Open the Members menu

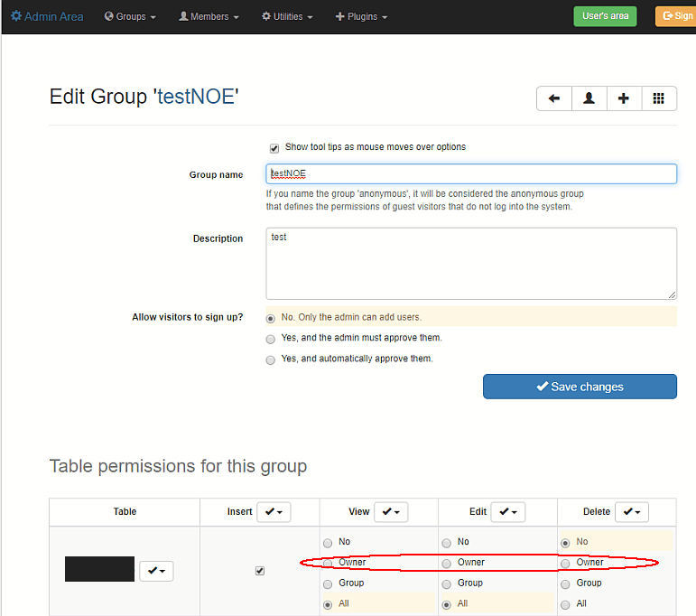coord(209,16)
